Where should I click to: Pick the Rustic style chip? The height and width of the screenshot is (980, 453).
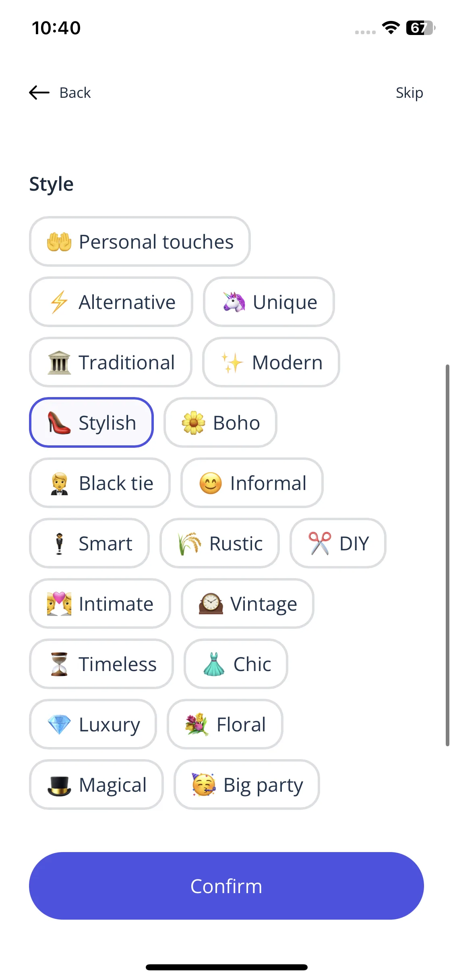219,543
